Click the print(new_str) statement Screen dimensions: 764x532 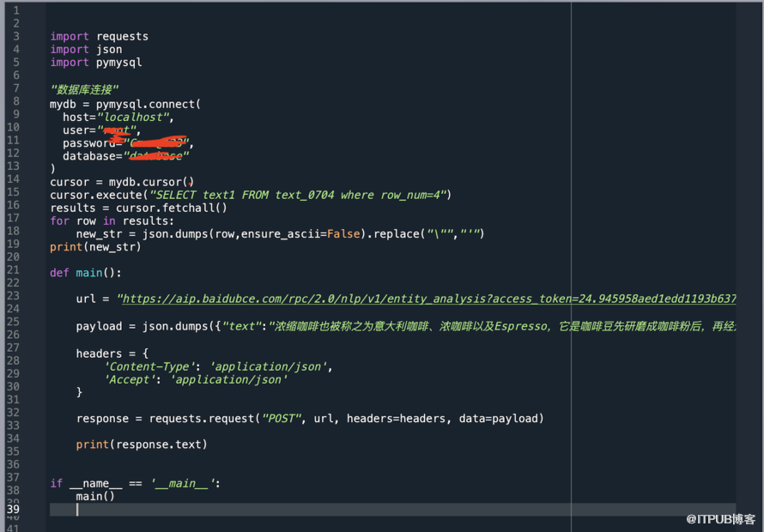click(95, 246)
